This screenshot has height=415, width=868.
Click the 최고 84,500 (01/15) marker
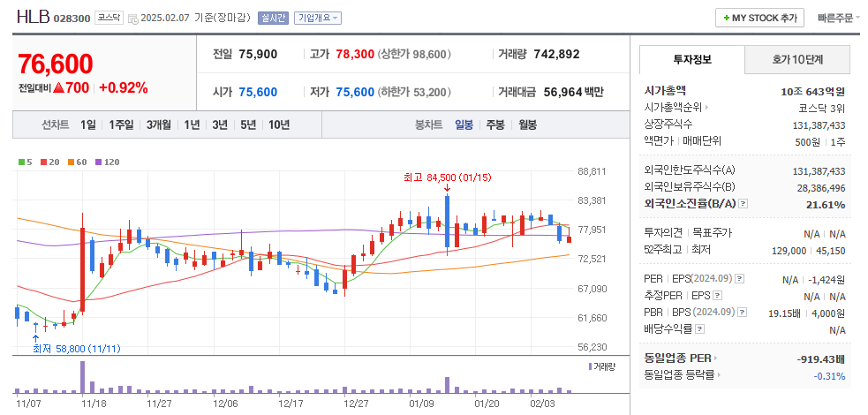(448, 177)
